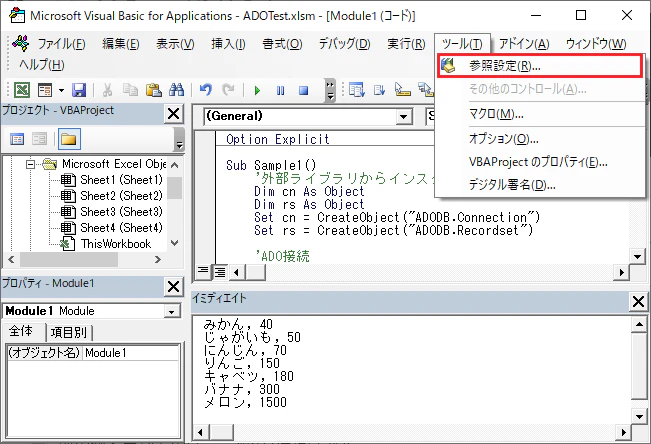
Task: Open the アドイン(A) menu
Action: (524, 44)
